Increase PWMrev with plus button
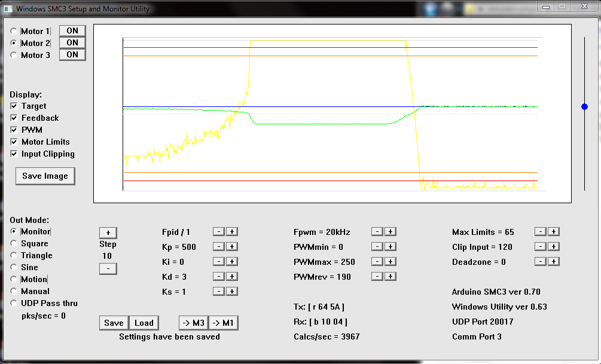This screenshot has width=601, height=364. coord(389,276)
